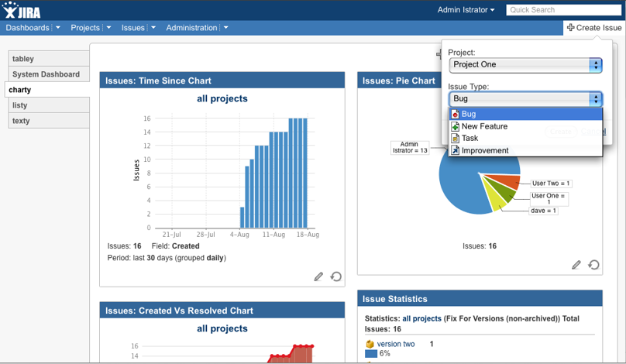Open the Project select showing Project One
This screenshot has width=626, height=364.
pos(525,65)
